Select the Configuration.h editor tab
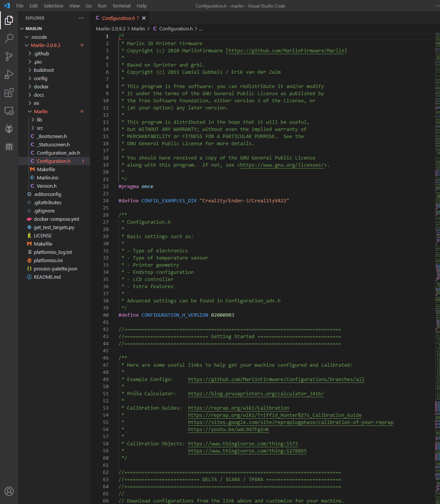440x504 pixels. 120,18
